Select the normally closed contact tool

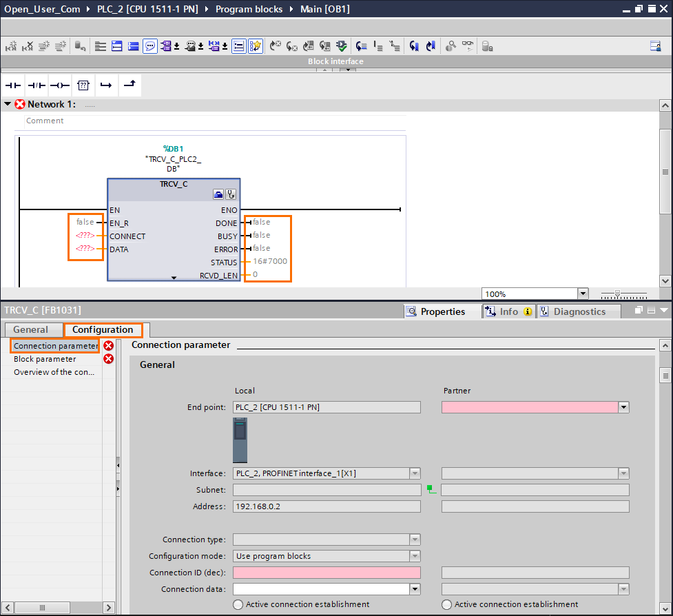coord(36,85)
